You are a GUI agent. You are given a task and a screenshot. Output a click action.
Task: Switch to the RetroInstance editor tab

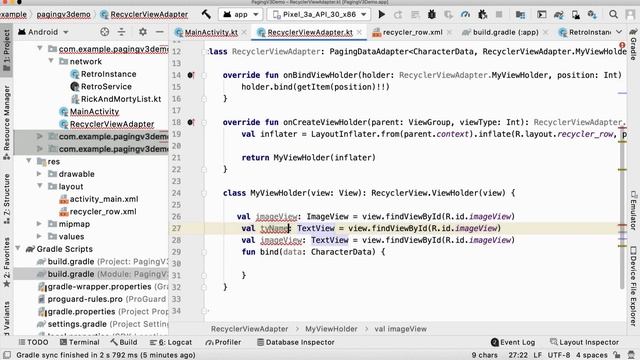coord(584,32)
